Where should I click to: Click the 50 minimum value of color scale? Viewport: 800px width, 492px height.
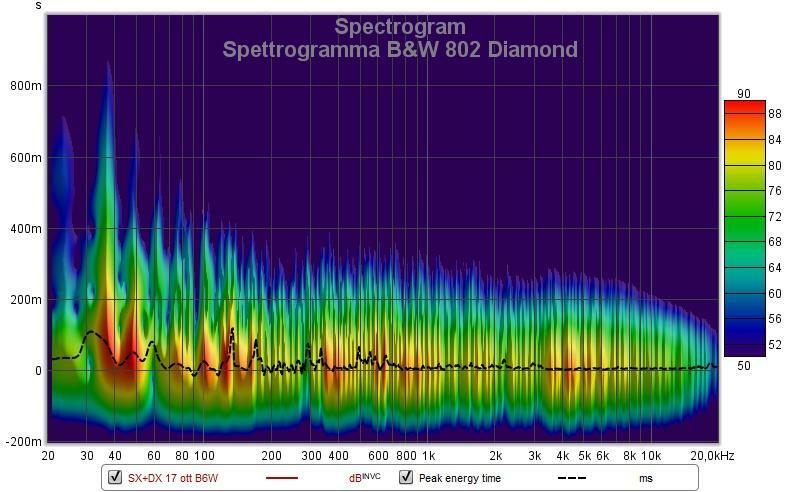pos(744,365)
